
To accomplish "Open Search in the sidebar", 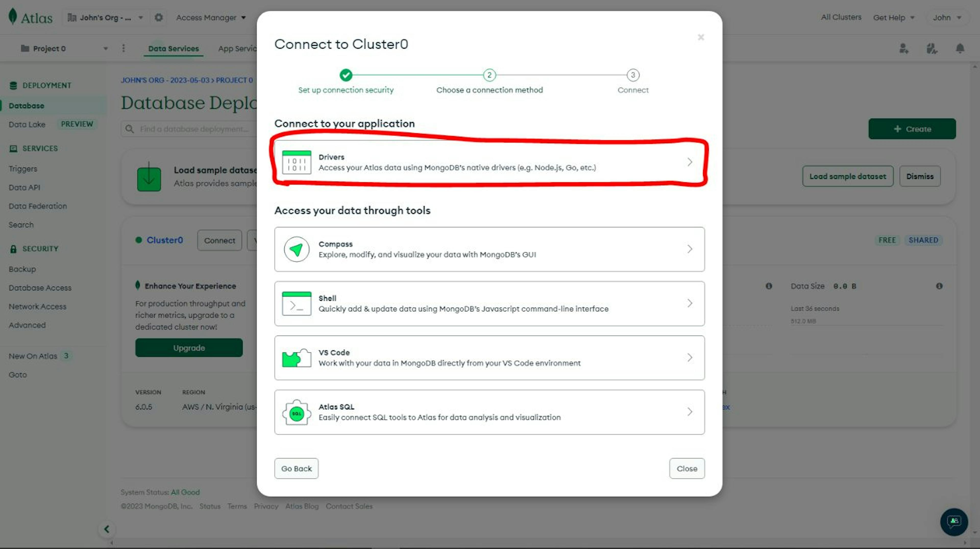I will point(21,225).
